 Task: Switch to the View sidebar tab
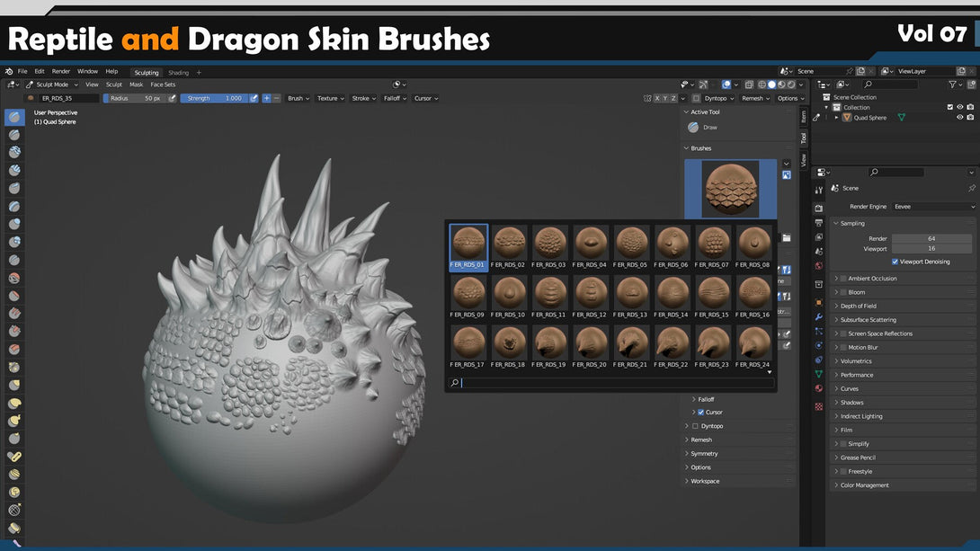coord(804,160)
